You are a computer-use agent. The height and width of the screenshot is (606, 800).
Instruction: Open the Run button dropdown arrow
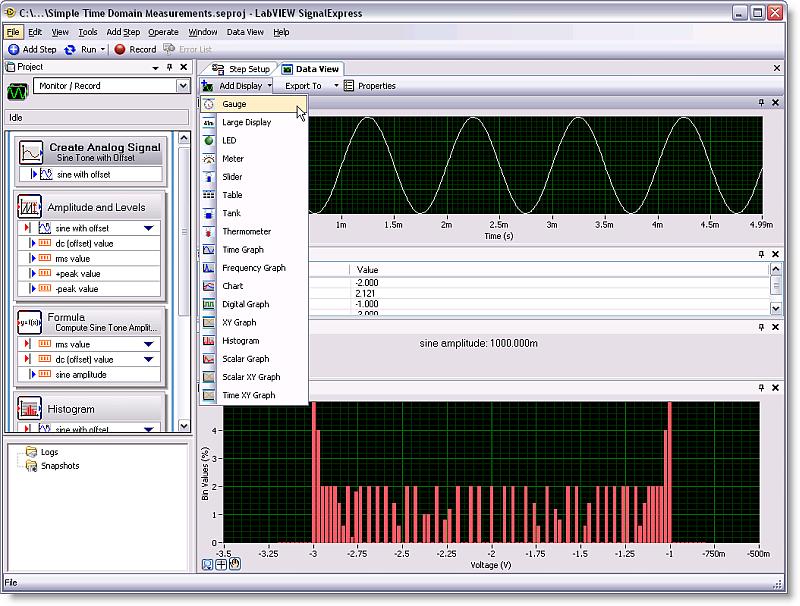coord(104,49)
